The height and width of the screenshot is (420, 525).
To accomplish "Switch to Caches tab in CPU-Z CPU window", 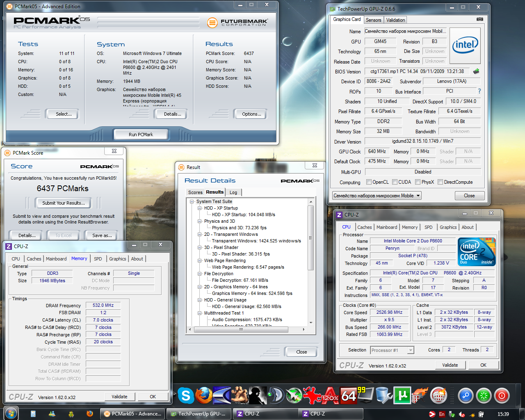I will click(364, 227).
